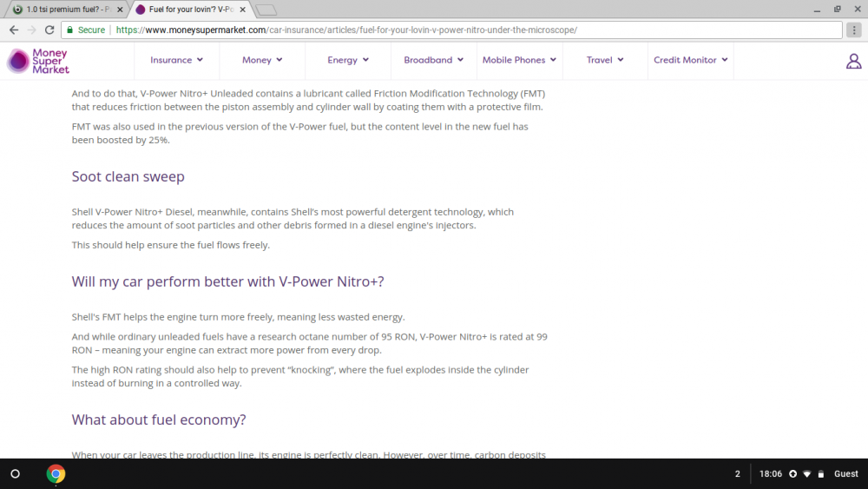Screen dimensions: 868x489
Task: Go back with the browser back arrow
Action: tap(14, 30)
